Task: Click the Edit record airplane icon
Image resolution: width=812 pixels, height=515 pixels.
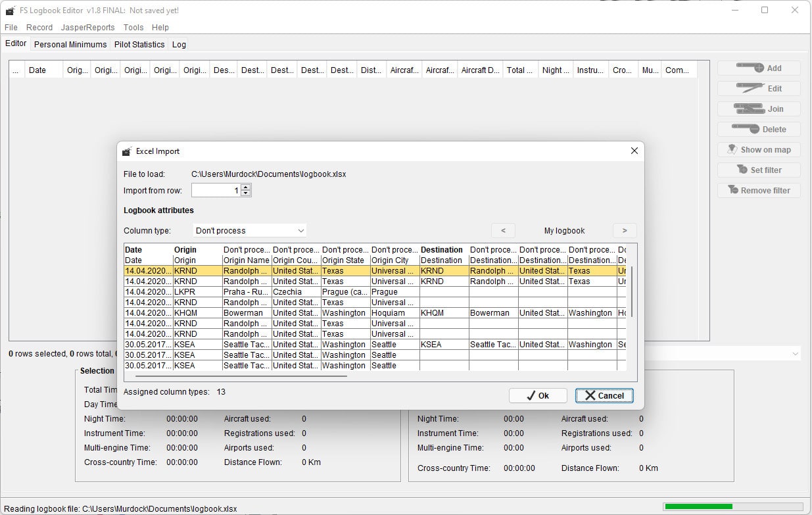Action: (750, 88)
